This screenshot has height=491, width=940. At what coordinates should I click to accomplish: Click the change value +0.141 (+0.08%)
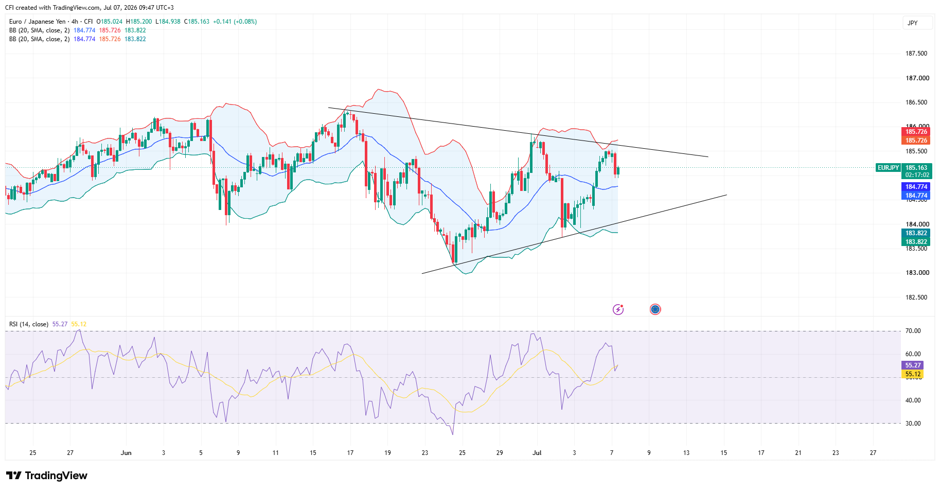236,22
